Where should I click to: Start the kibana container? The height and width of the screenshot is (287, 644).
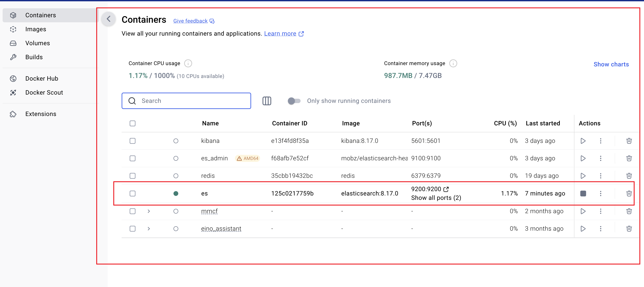coord(583,141)
